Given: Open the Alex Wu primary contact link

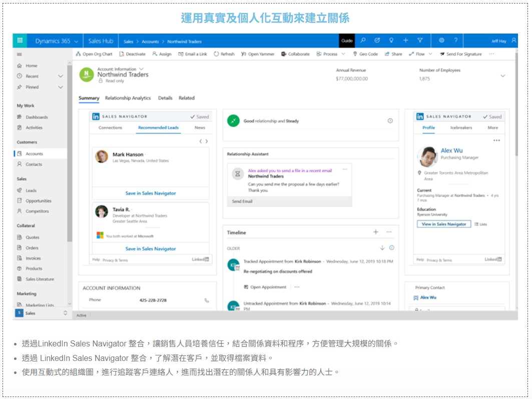Looking at the screenshot, I should point(428,297).
